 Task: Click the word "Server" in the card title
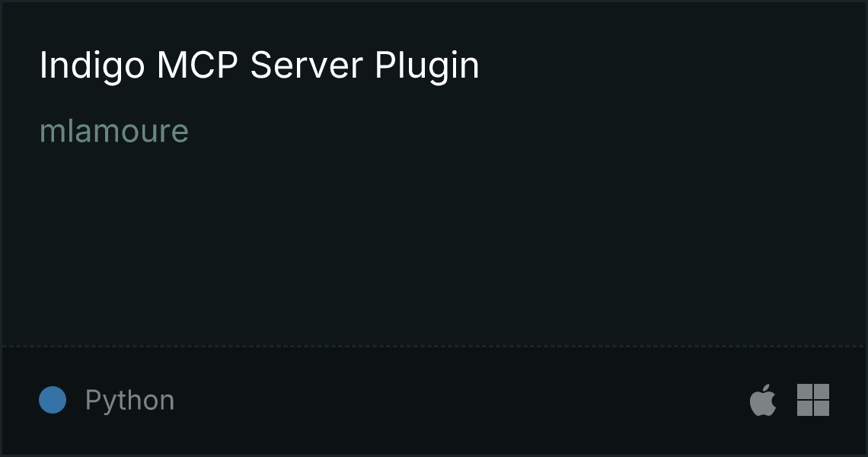tap(306, 65)
